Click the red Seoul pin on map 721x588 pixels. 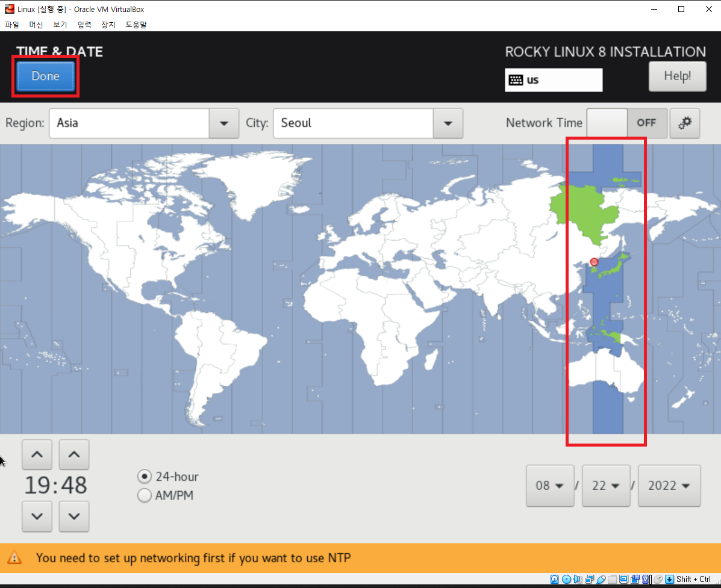click(594, 262)
